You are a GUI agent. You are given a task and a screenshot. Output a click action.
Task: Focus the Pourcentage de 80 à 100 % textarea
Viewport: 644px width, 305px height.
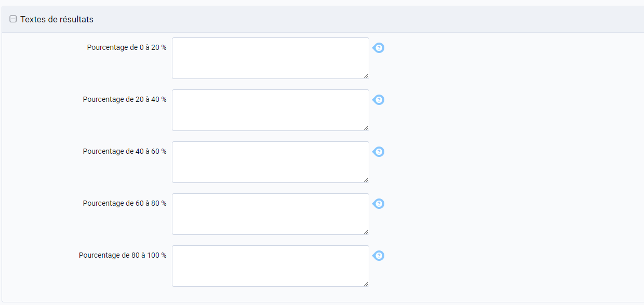(x=270, y=266)
